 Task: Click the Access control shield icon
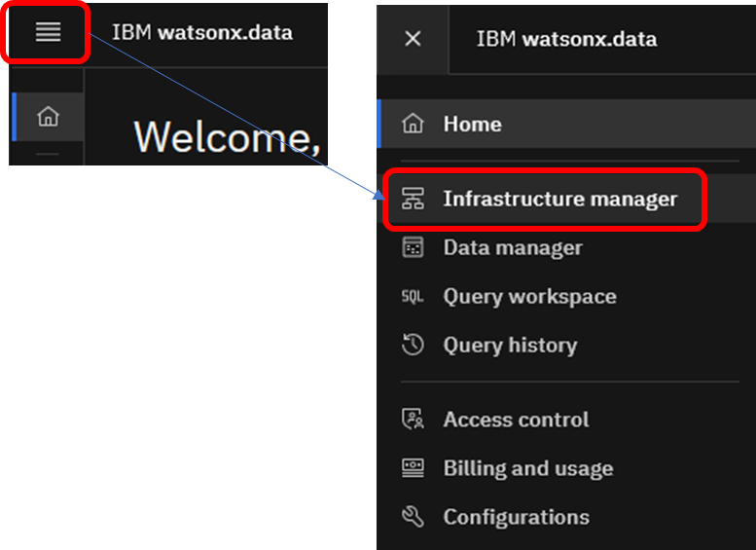[413, 420]
